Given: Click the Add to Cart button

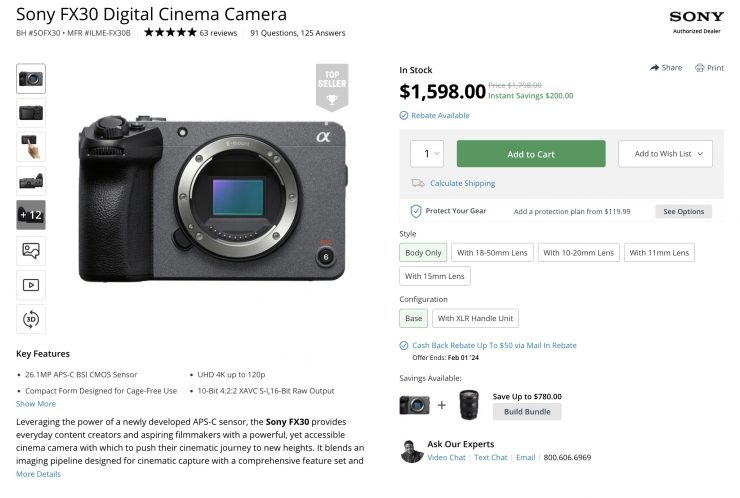Looking at the screenshot, I should click(x=531, y=154).
